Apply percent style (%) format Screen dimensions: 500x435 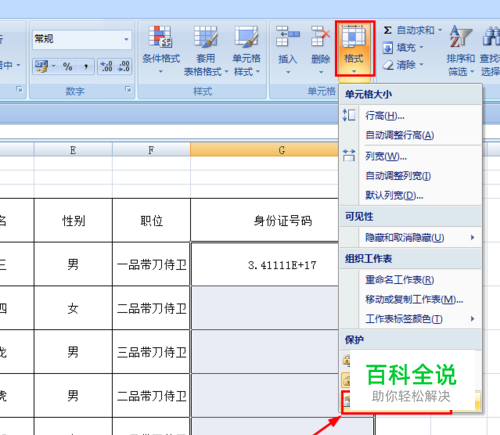pyautogui.click(x=68, y=66)
